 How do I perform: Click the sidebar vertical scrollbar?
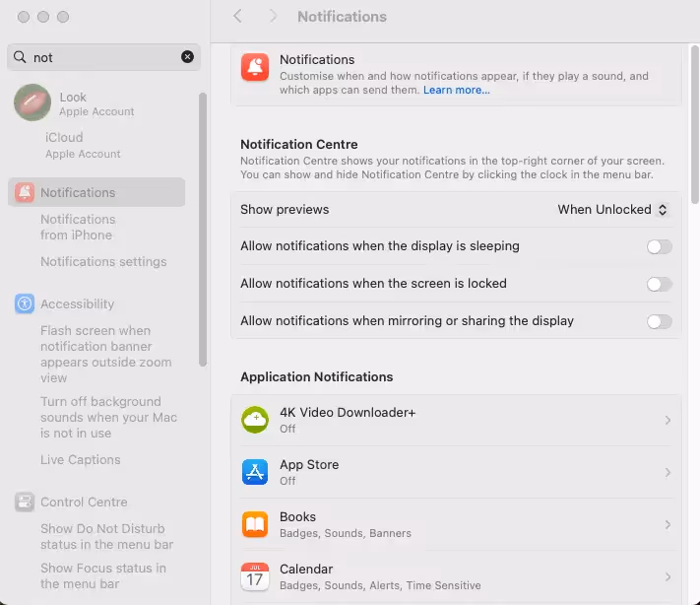[203, 230]
